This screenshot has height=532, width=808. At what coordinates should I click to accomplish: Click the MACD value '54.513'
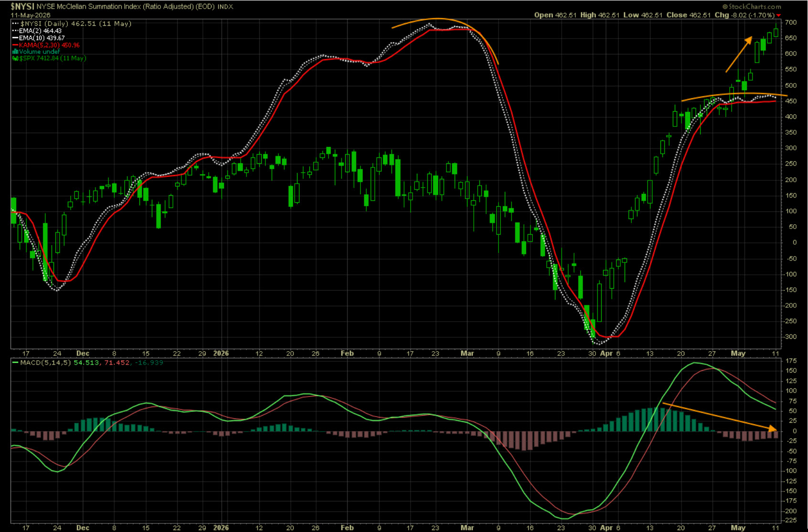point(86,363)
